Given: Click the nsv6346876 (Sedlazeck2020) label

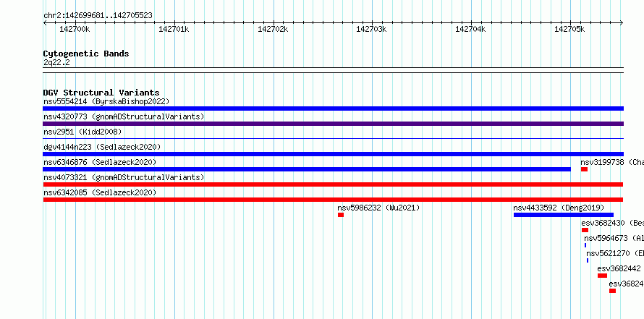Looking at the screenshot, I should click(100, 162).
